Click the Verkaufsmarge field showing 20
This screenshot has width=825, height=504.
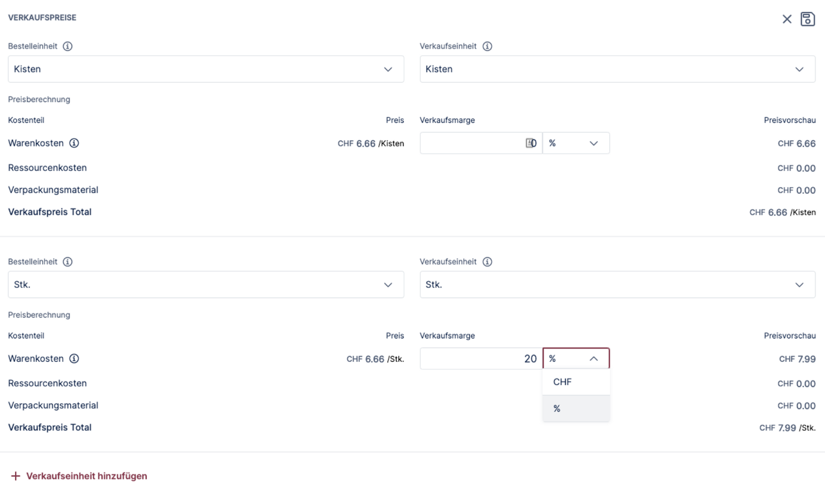click(480, 359)
